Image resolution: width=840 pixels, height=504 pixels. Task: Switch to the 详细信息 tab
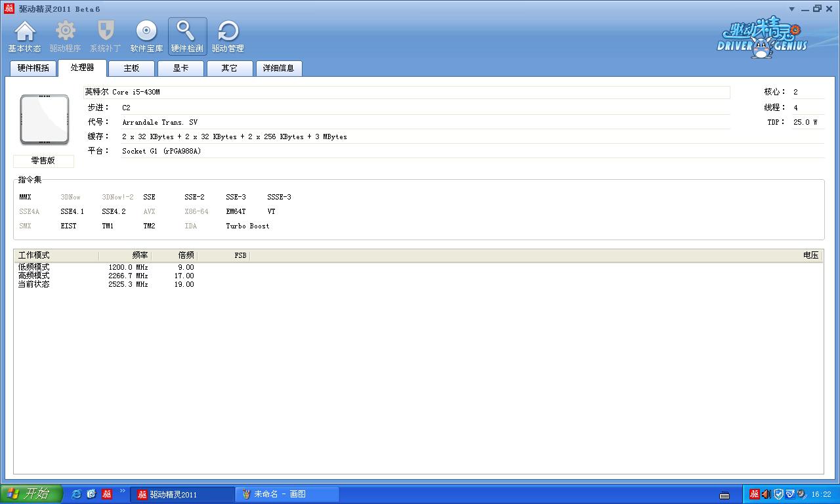pyautogui.click(x=279, y=68)
